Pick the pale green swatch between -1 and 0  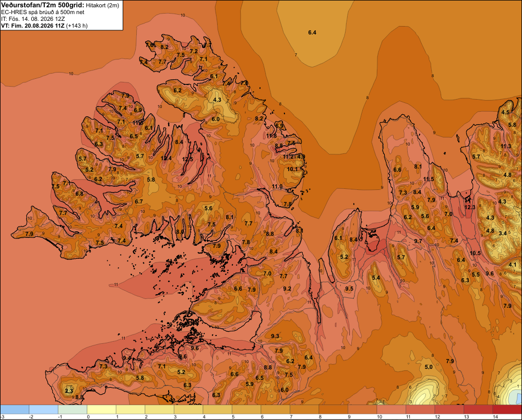[73, 409]
